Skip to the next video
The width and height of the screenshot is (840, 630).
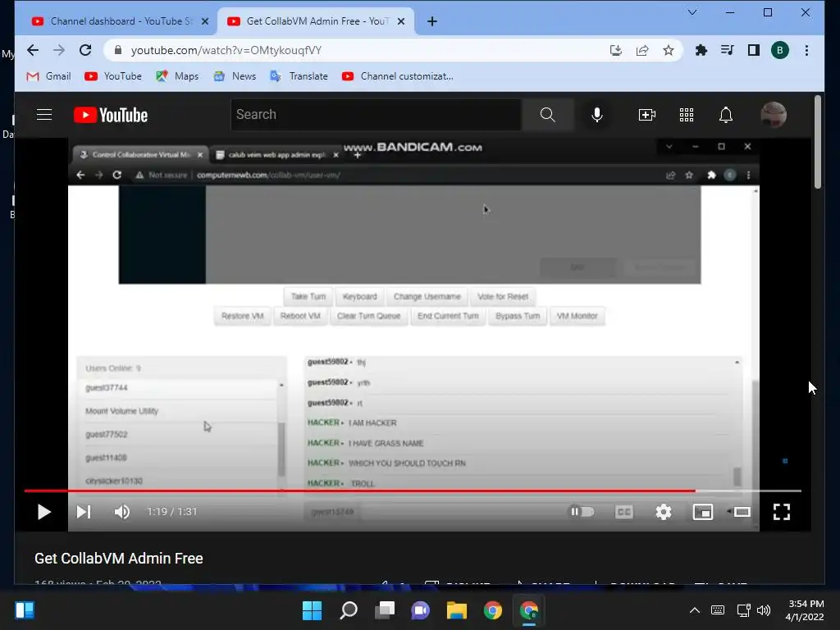point(83,512)
